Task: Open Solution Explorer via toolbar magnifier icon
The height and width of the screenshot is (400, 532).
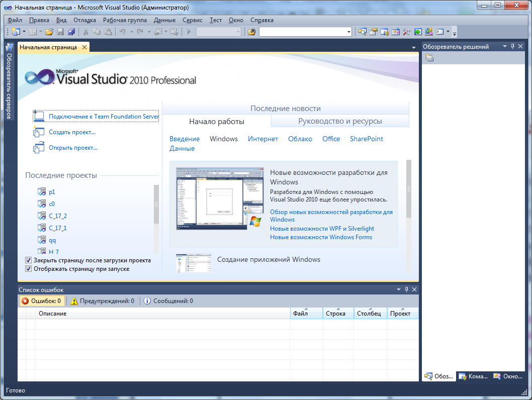Action: click(363, 32)
